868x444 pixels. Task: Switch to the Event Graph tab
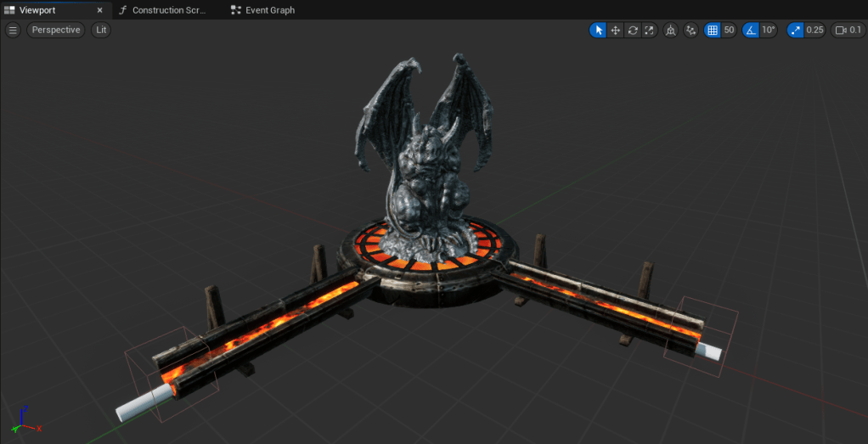[269, 10]
